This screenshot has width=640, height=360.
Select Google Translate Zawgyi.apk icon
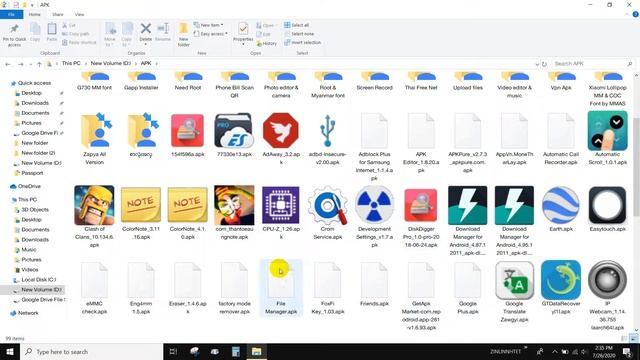(x=514, y=280)
